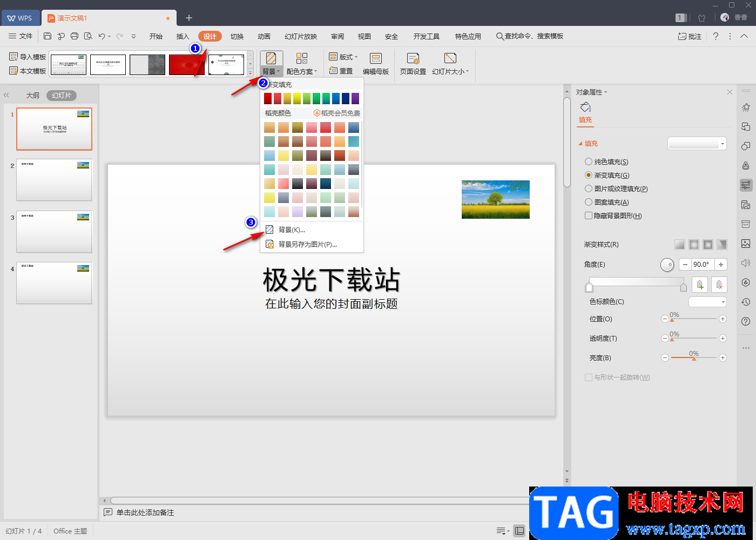756x540 pixels.
Task: Open the 动画 animation tab
Action: [264, 36]
